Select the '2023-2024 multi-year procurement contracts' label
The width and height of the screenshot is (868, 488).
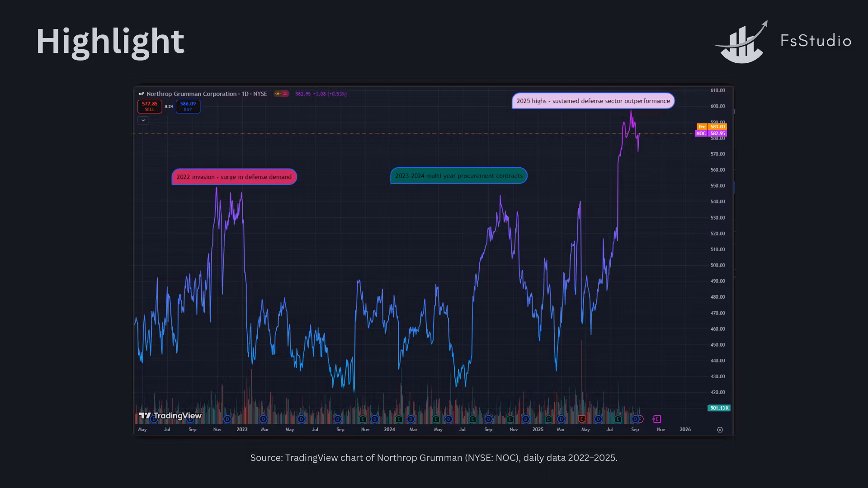pyautogui.click(x=459, y=176)
